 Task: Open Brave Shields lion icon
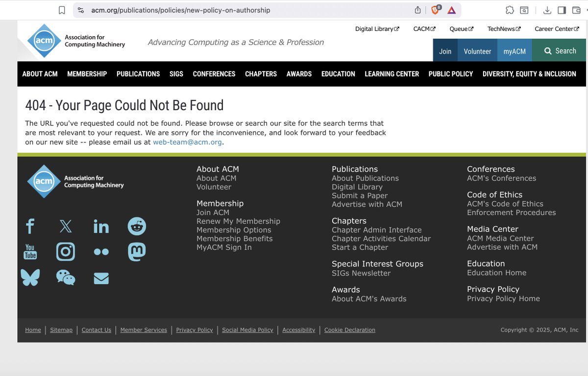pos(435,10)
